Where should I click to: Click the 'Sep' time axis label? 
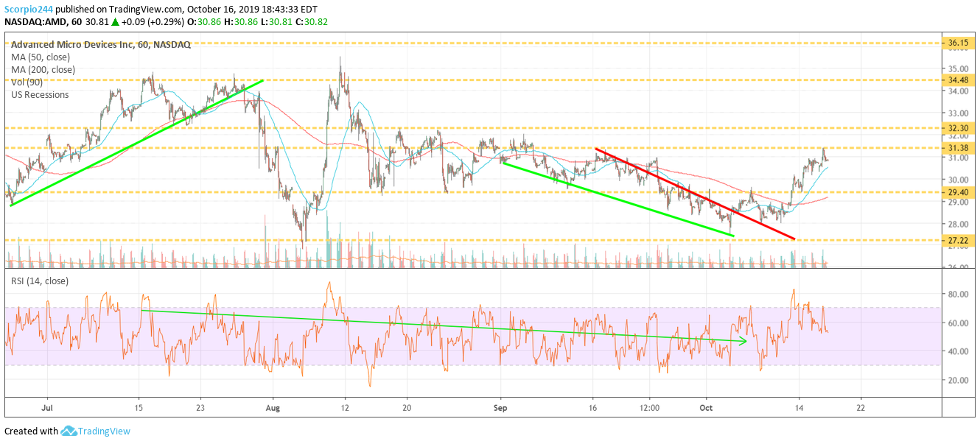pyautogui.click(x=501, y=406)
